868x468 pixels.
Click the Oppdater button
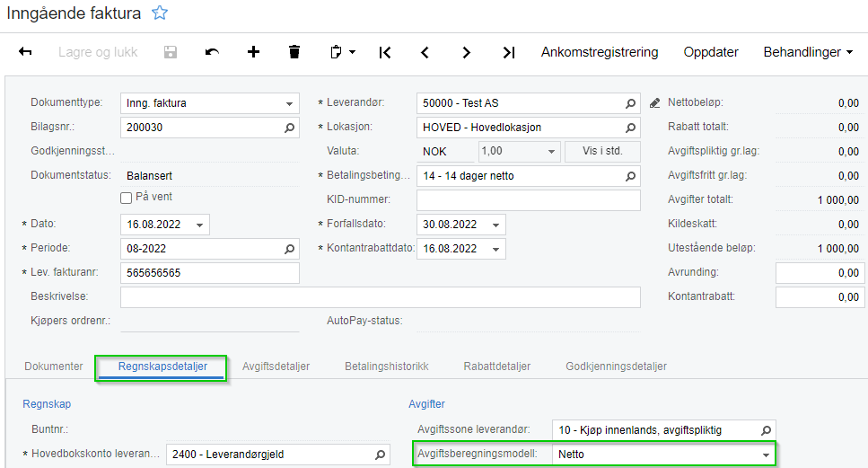[711, 52]
